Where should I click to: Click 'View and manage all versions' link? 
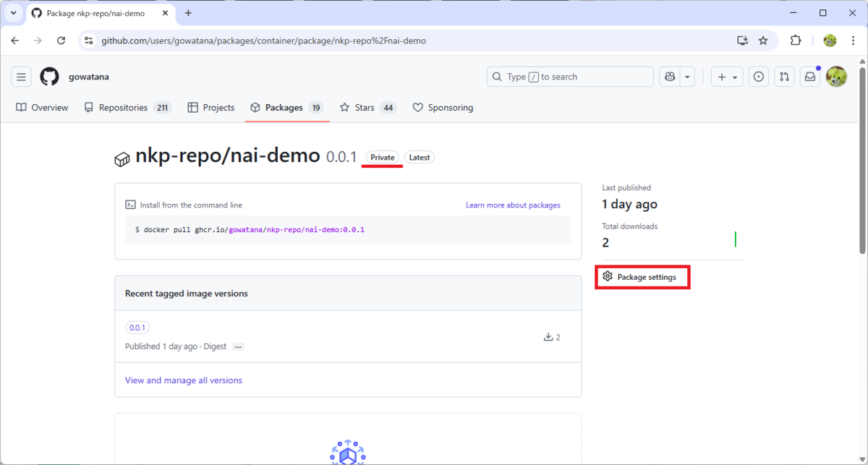pos(184,380)
